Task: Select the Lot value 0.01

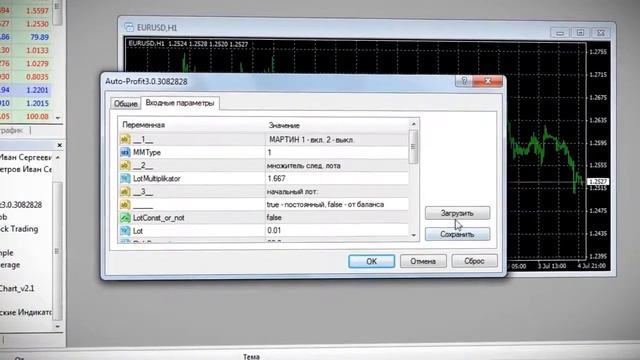Action: coord(337,231)
